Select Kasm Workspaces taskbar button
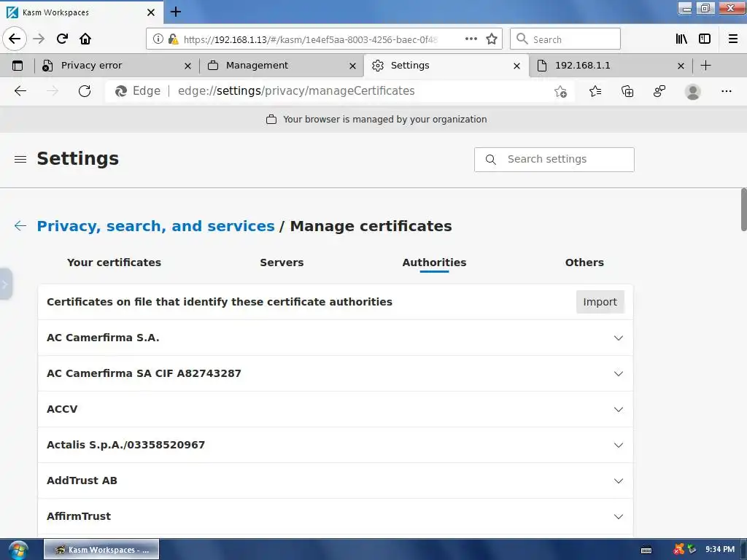The width and height of the screenshot is (747, 560). [x=101, y=550]
